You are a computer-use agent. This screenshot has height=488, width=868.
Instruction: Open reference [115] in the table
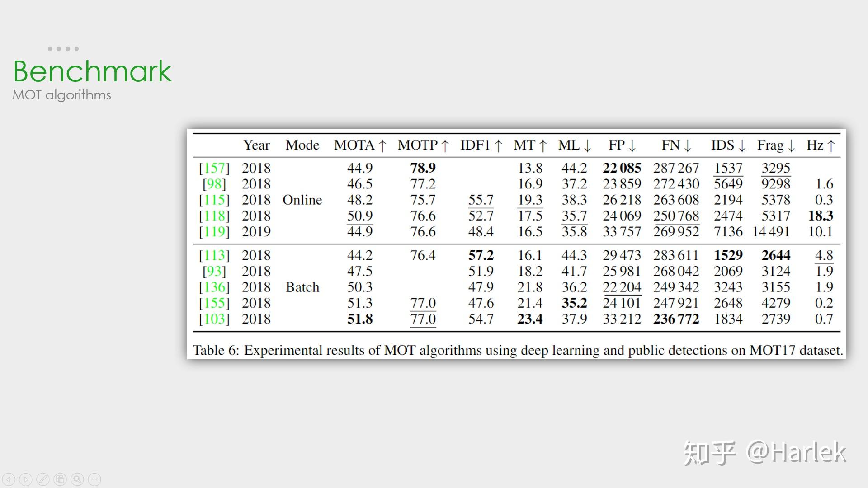tap(214, 200)
